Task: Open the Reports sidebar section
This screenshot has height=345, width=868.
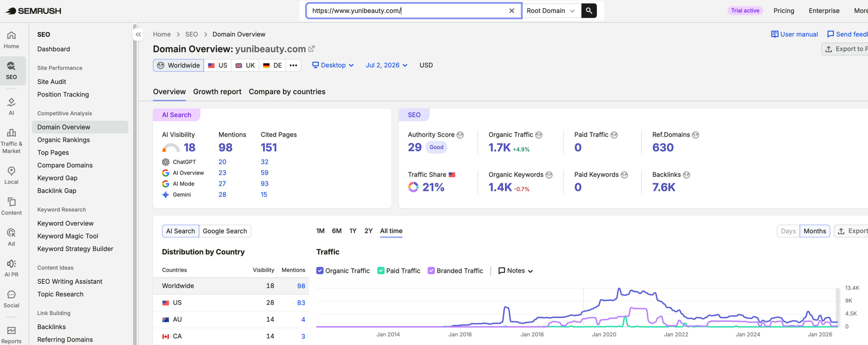Action: pos(12,335)
